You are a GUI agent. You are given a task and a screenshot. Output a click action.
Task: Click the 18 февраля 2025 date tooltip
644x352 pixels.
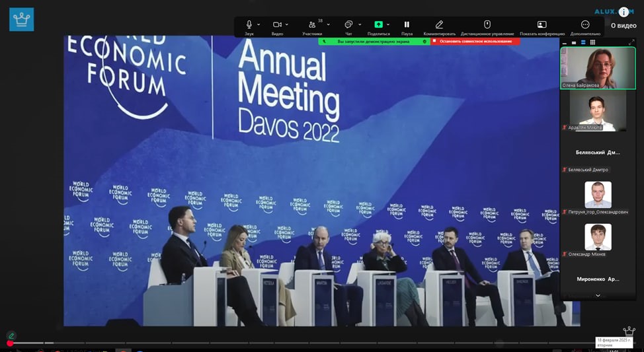(614, 343)
